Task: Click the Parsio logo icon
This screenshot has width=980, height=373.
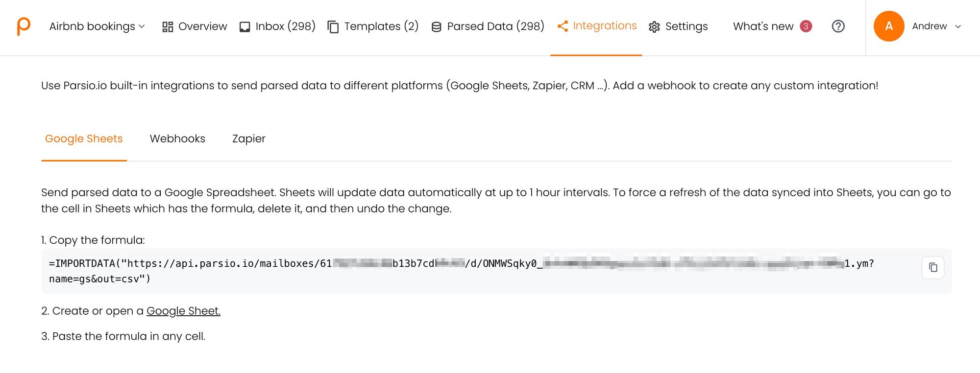Action: [24, 26]
